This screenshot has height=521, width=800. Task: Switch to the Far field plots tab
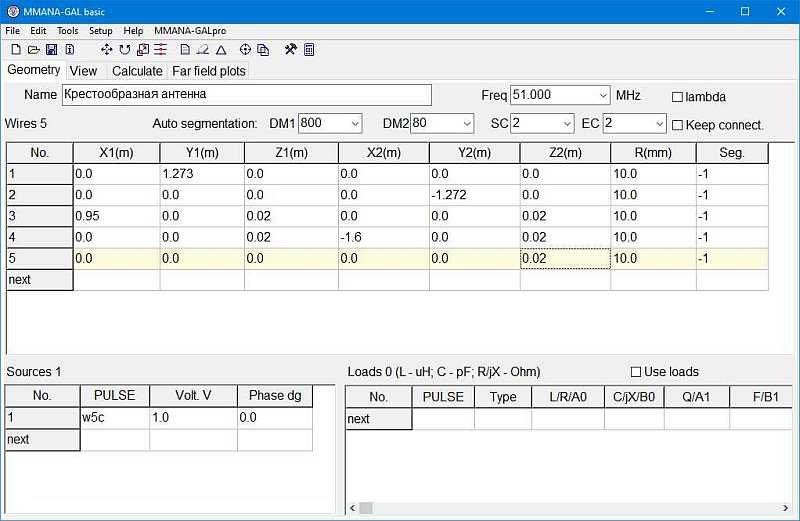coord(209,71)
